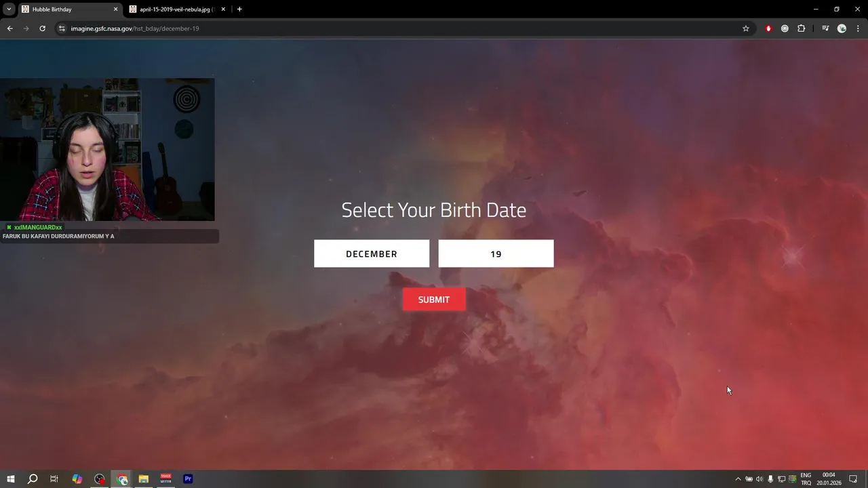Click the Select Your Birth Date heading
This screenshot has height=488, width=868.
click(434, 209)
